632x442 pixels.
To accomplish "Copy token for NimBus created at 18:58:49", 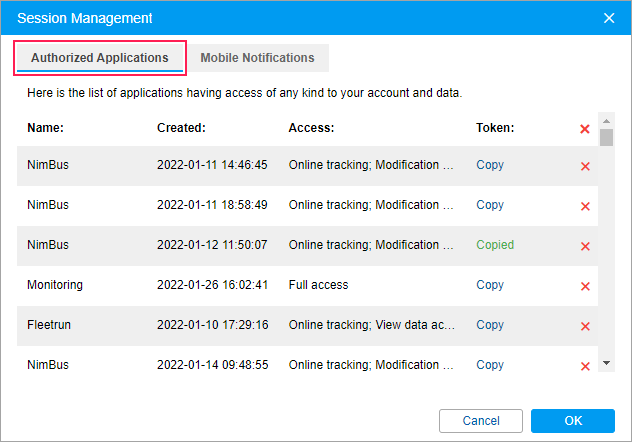I will click(490, 205).
